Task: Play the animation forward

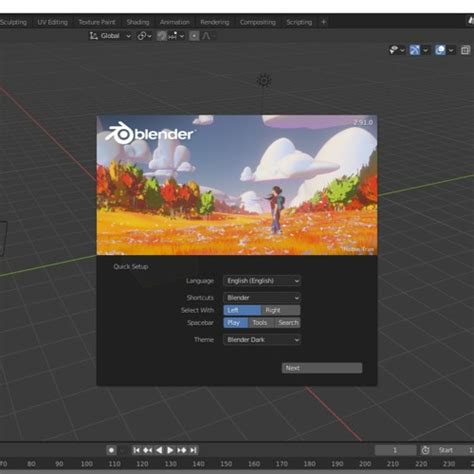Action: [x=170, y=450]
